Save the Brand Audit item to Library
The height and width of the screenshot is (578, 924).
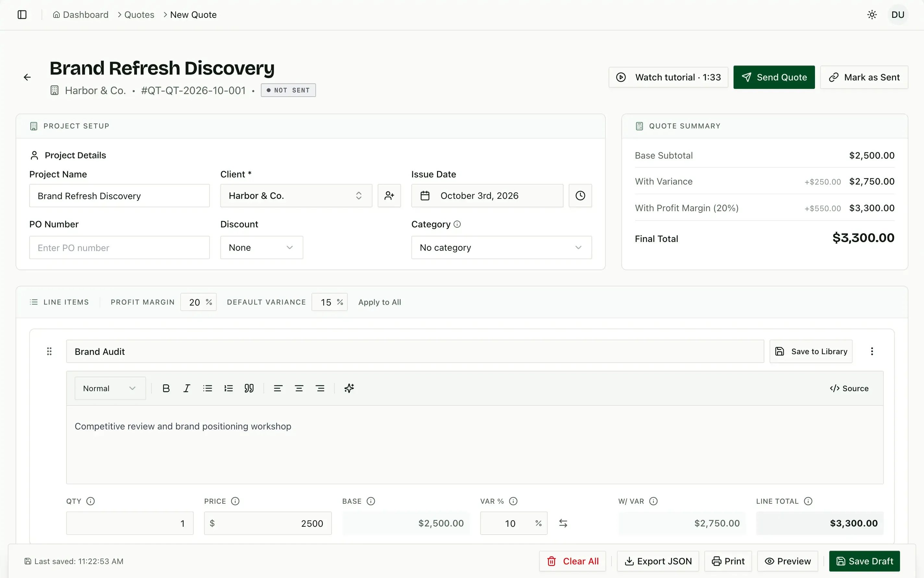[x=811, y=351]
